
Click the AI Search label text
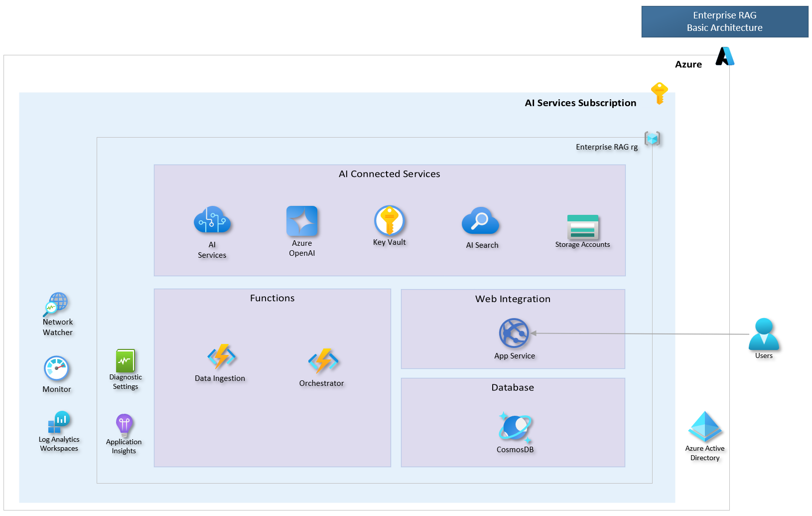coord(482,245)
